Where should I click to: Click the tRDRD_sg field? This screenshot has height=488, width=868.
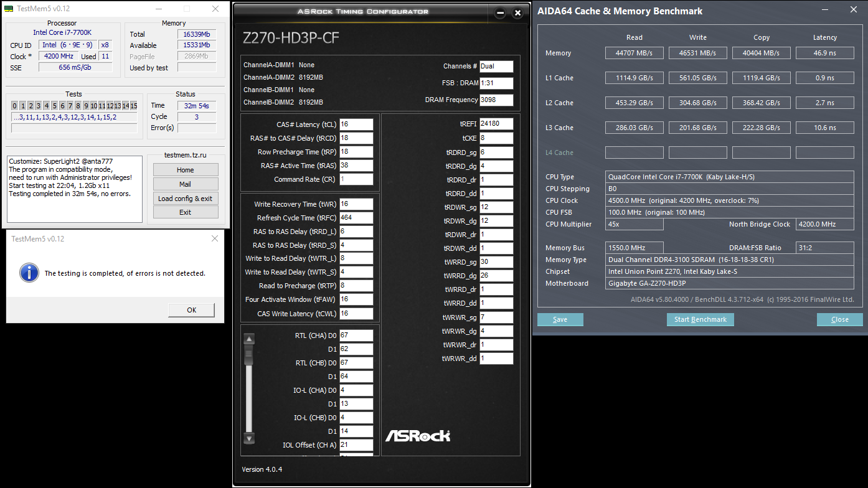tap(496, 152)
